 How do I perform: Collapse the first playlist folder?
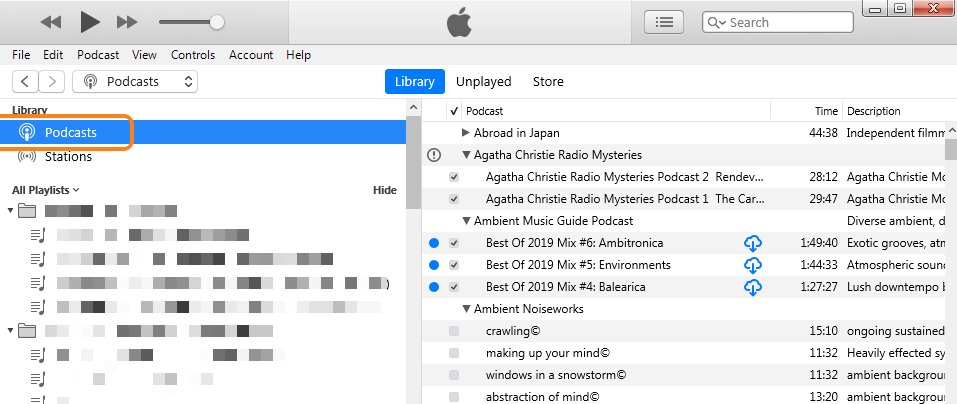click(x=10, y=211)
